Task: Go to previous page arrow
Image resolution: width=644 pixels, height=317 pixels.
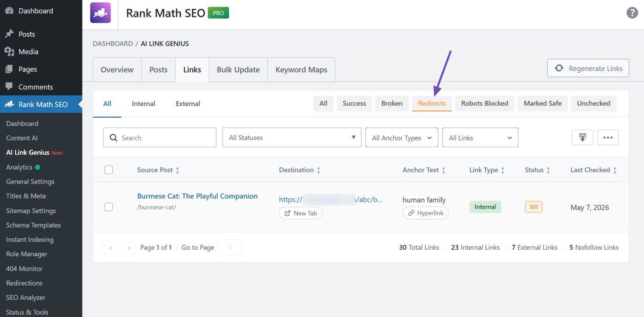Action: (x=110, y=248)
